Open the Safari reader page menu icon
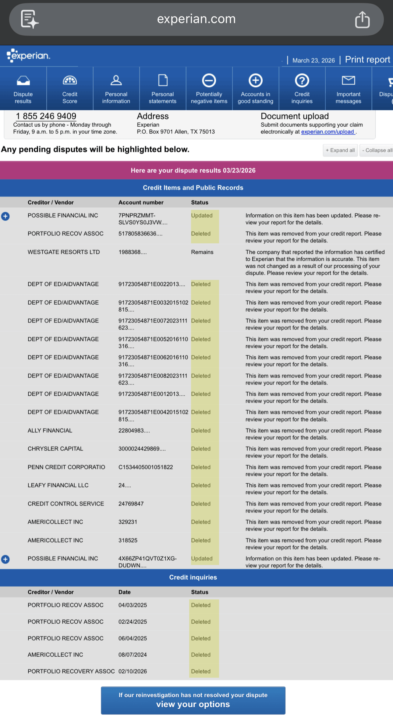The image size is (393, 720). pos(30,19)
